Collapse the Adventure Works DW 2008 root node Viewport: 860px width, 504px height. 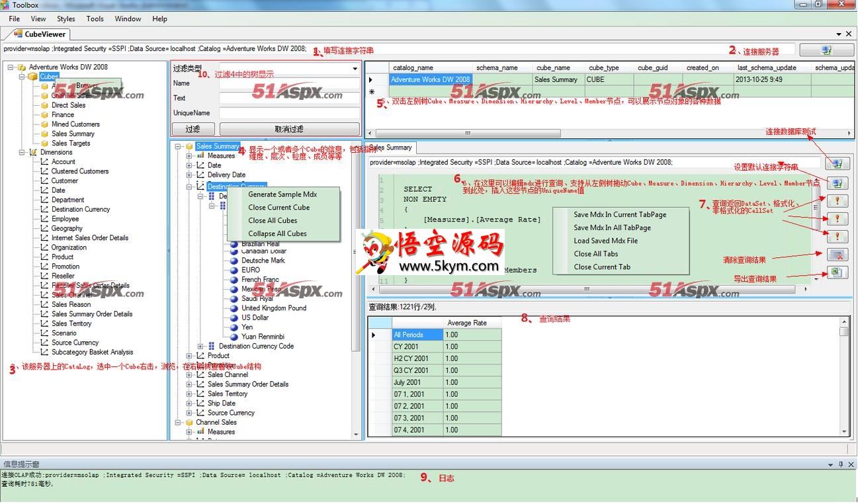tap(11, 67)
